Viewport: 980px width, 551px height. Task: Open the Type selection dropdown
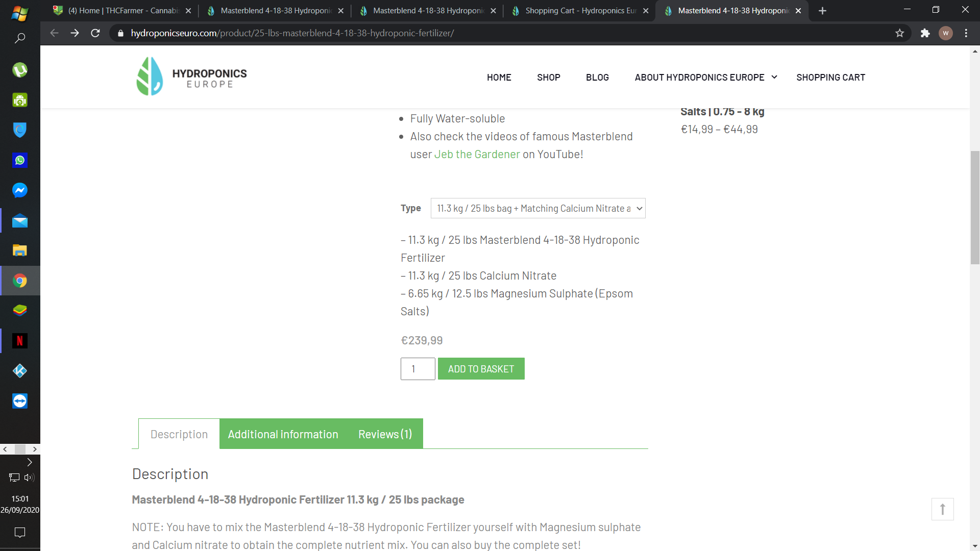point(538,208)
